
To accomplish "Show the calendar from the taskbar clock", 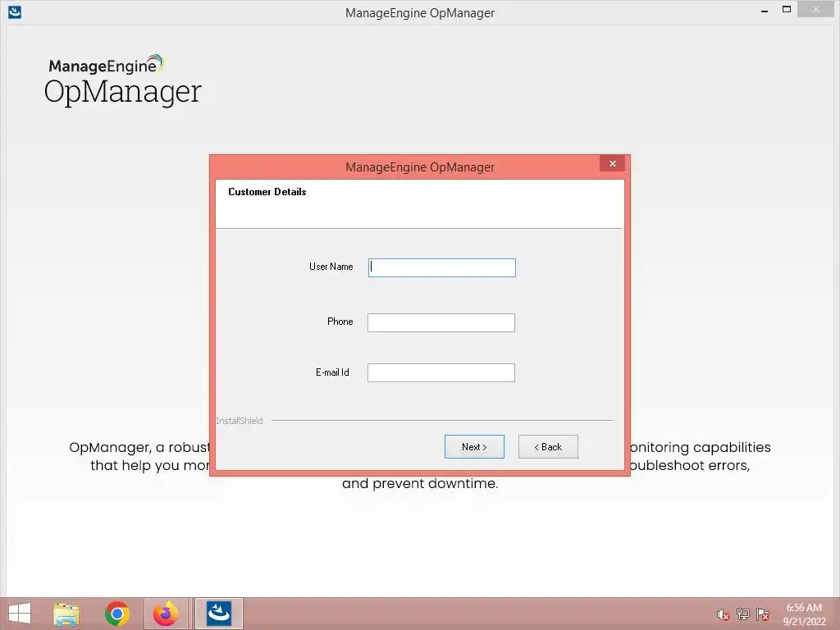I will (x=804, y=614).
